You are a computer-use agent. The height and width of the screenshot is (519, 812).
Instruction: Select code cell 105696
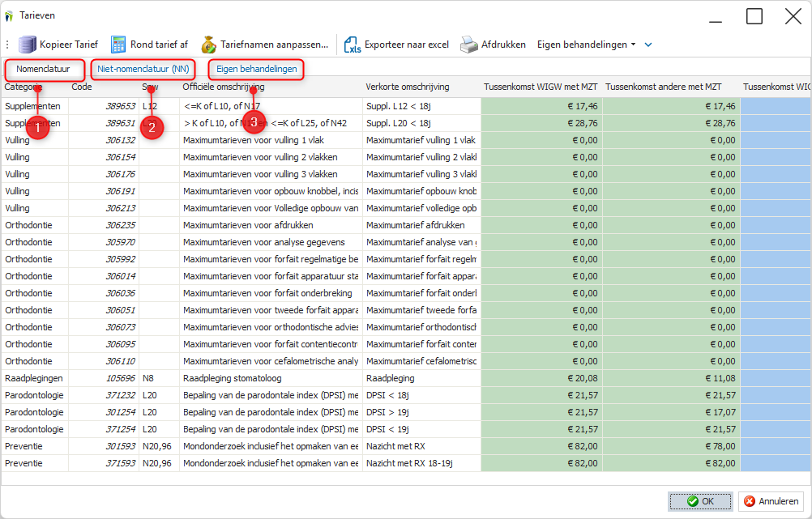(x=104, y=378)
